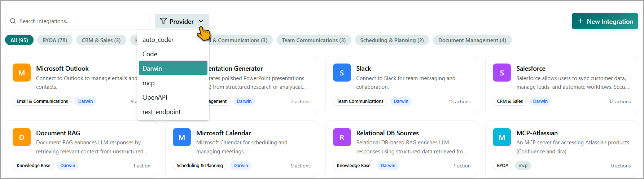
Task: Click the search magnifier icon
Action: [13, 21]
